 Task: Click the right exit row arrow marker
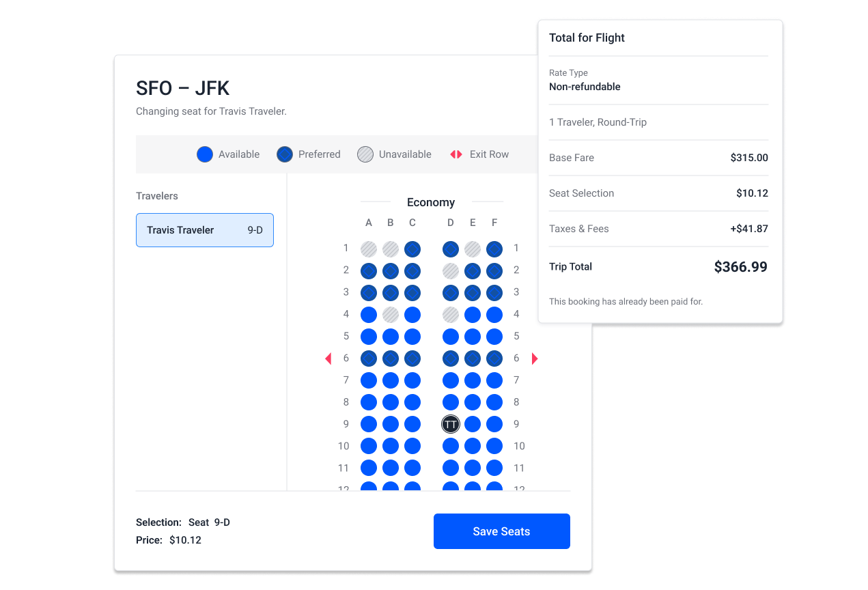tap(535, 359)
